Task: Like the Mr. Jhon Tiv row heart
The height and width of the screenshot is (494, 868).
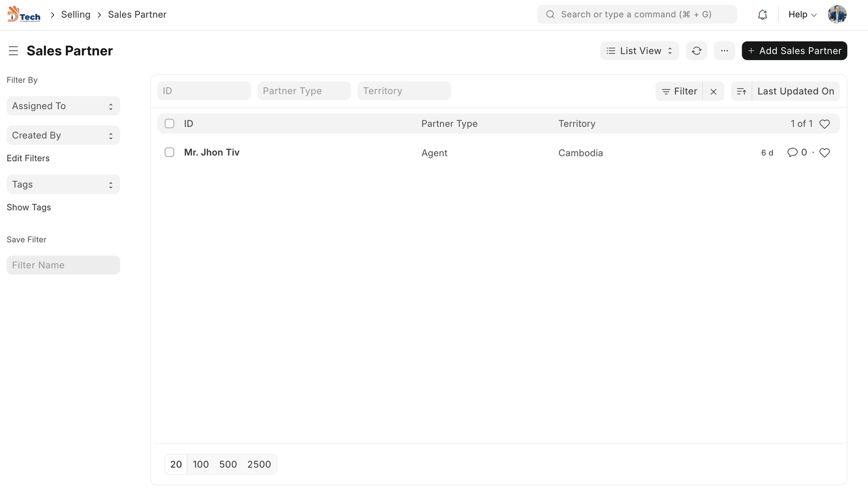Action: pos(825,153)
